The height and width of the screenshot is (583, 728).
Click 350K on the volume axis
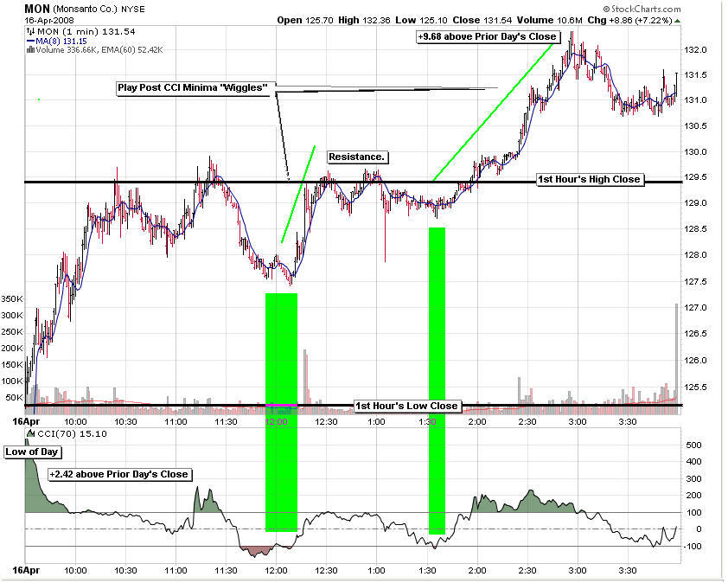point(11,298)
